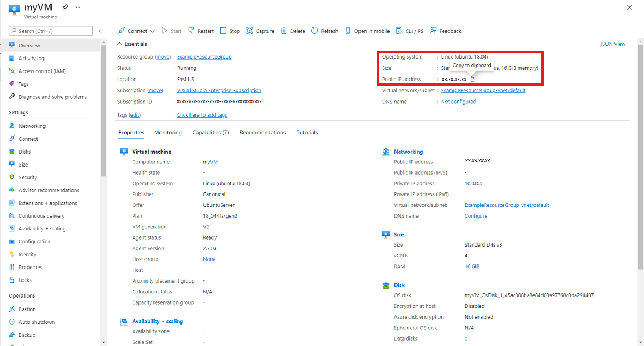Click move link next to Subscription

tap(155, 91)
